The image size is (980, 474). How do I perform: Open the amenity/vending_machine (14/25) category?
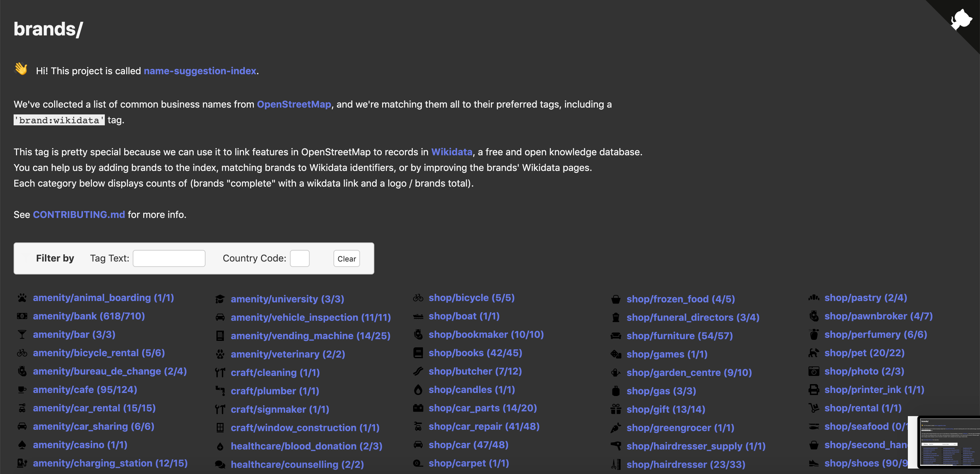[x=311, y=336]
